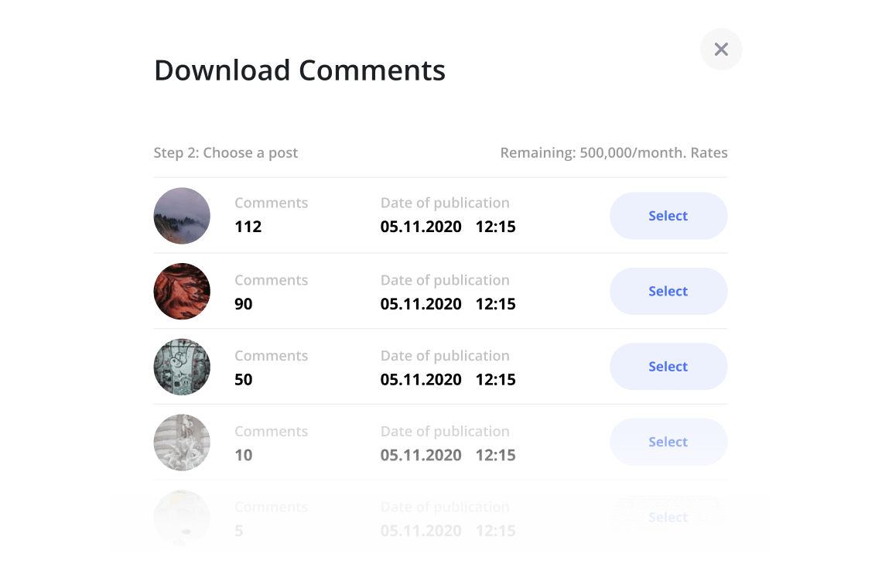
Task: Open the statue post thumbnail
Action: [x=182, y=443]
